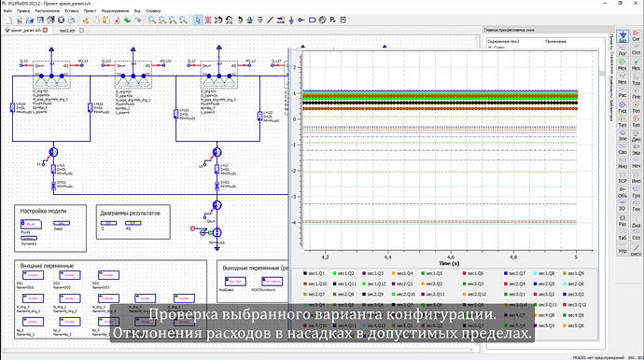Click the New document toolbar icon
The width and height of the screenshot is (644, 360).
[x=8, y=20]
